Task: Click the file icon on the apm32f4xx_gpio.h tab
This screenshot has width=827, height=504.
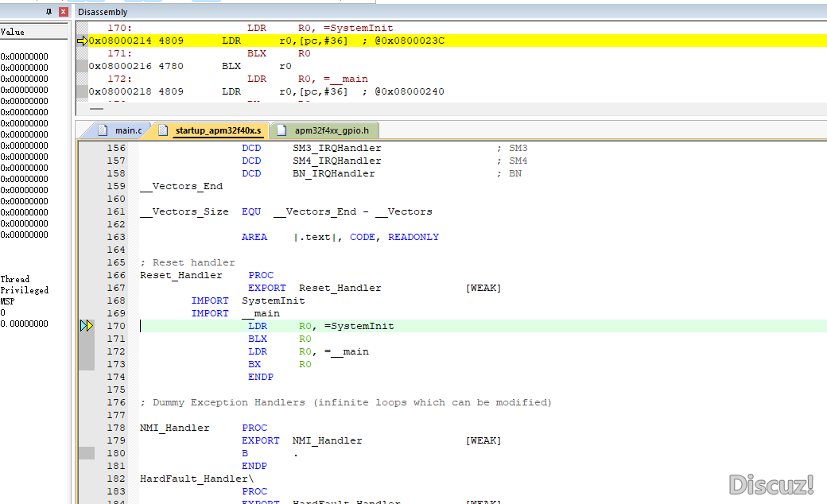Action: point(282,130)
